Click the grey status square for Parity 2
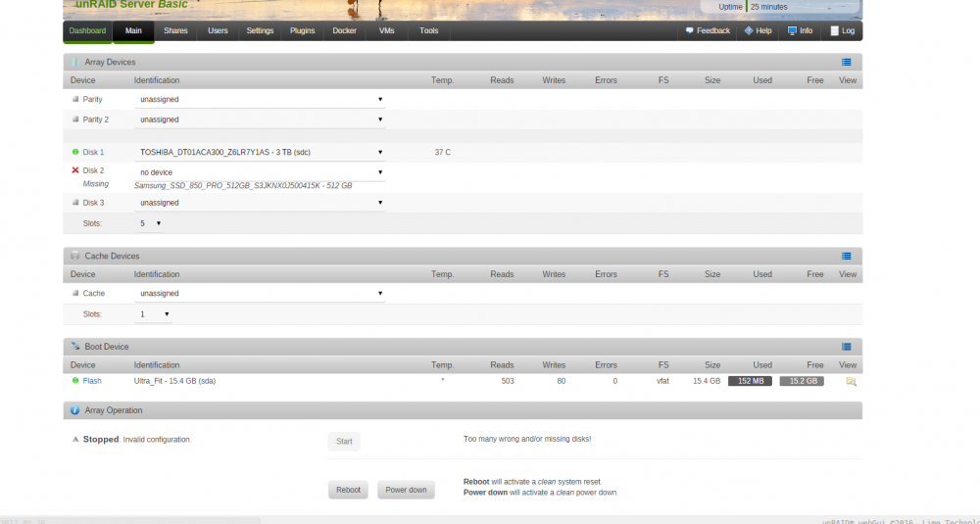 [75, 119]
